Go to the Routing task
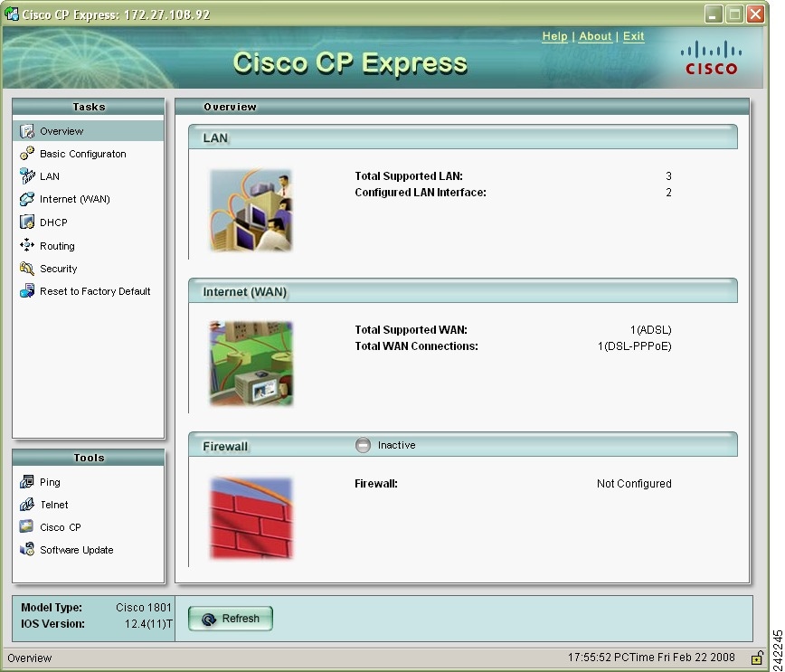The width and height of the screenshot is (785, 672). [x=58, y=246]
